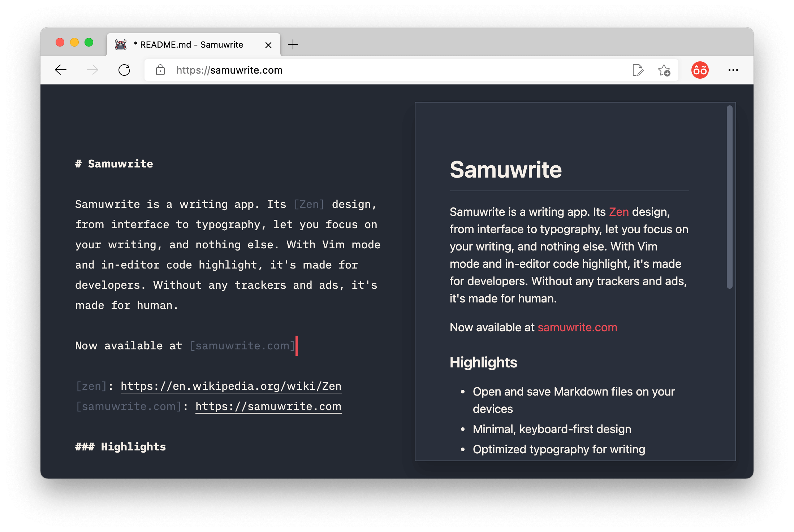Click the forward navigation arrow
Image resolution: width=794 pixels, height=532 pixels.
pos(92,70)
